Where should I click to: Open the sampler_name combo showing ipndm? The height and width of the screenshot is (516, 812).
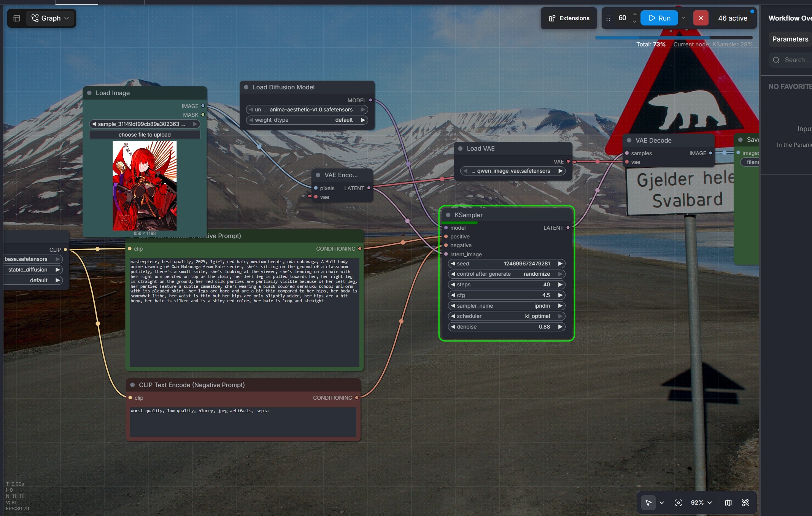[x=507, y=306]
